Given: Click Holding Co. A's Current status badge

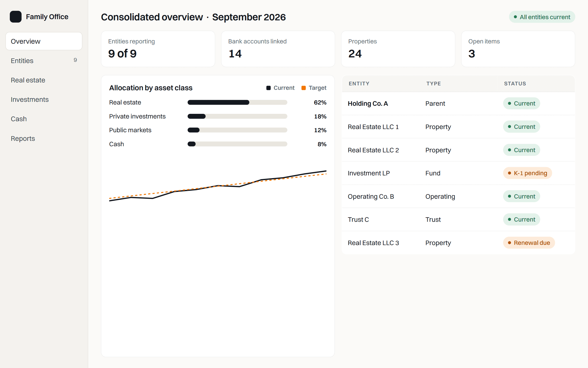Looking at the screenshot, I should coord(522,104).
